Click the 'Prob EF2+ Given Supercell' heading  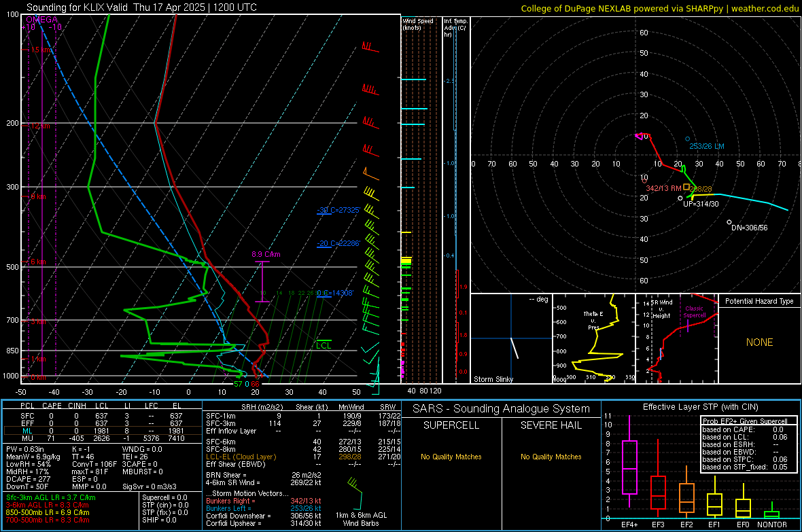(x=745, y=421)
